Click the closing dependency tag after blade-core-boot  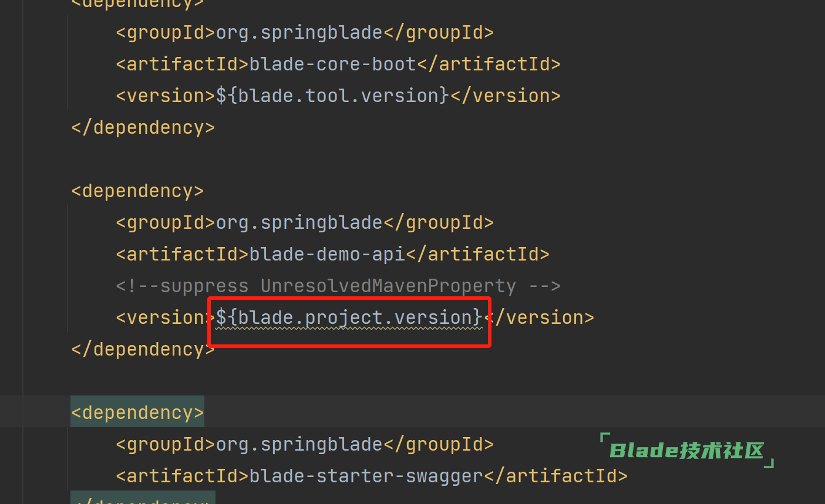(x=143, y=127)
